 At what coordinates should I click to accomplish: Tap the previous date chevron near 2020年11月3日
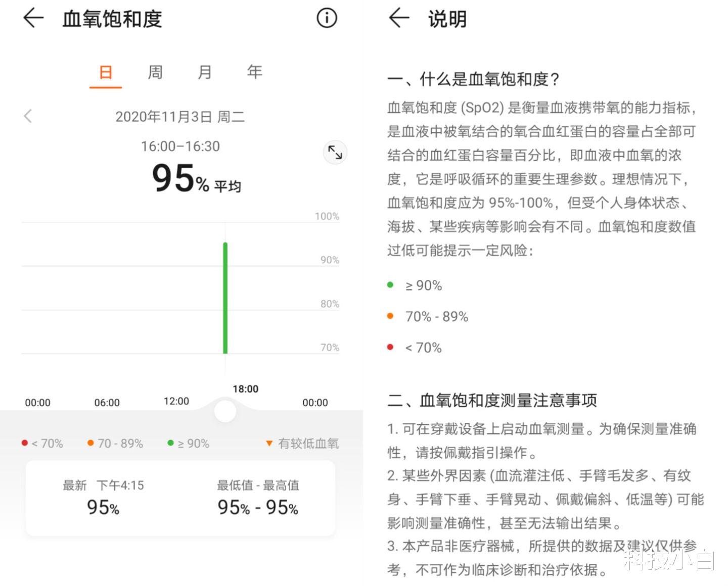[x=28, y=116]
